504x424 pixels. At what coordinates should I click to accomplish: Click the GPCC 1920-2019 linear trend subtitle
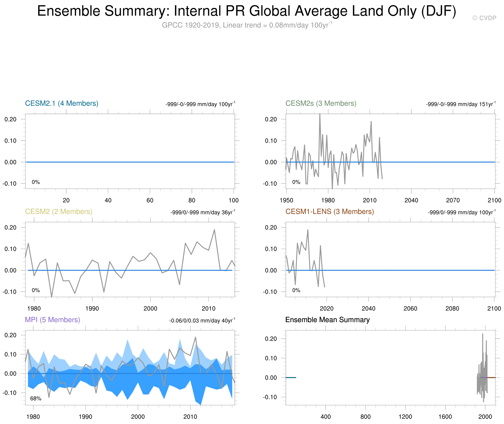247,25
